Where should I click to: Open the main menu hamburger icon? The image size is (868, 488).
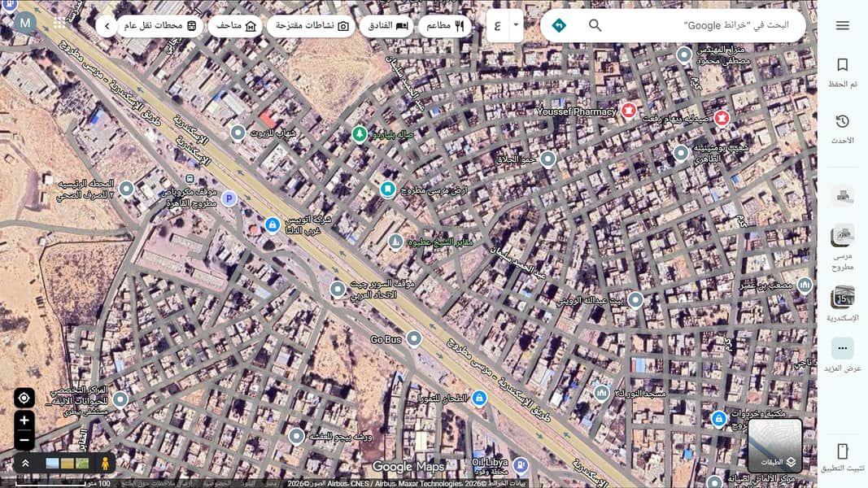point(843,25)
